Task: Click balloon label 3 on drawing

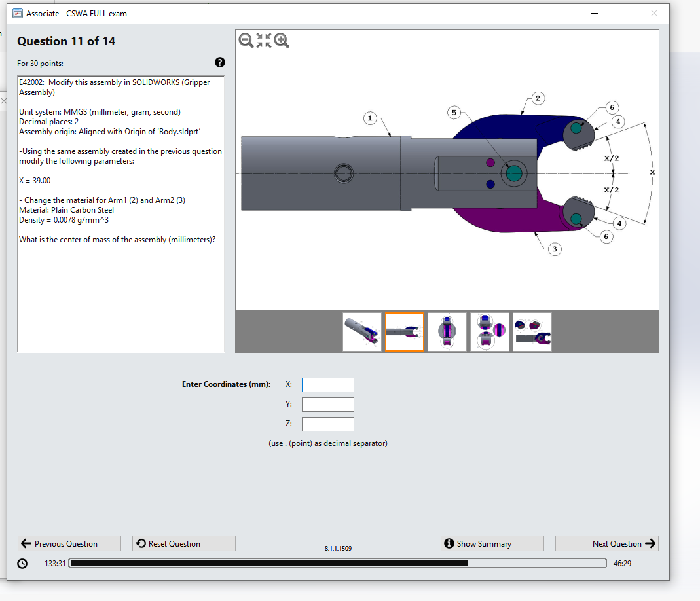Action: tap(555, 249)
